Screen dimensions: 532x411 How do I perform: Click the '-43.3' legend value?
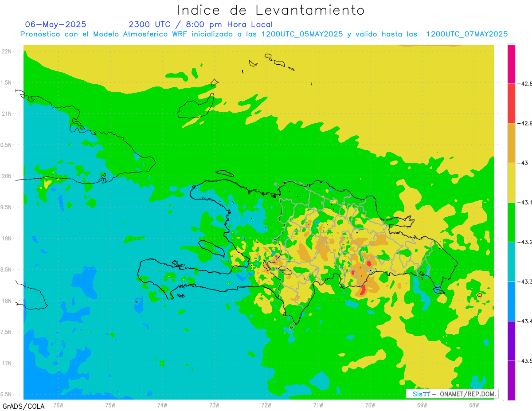524,282
